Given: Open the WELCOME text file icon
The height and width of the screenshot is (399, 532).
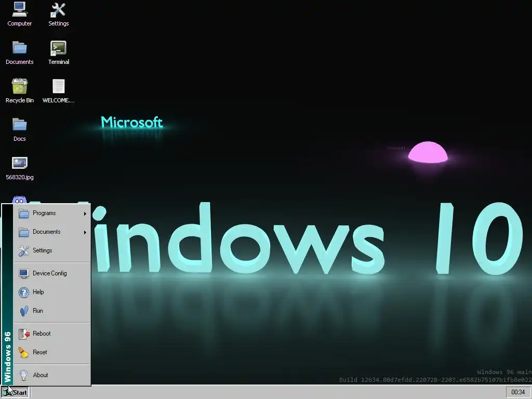Looking at the screenshot, I should pos(58,91).
